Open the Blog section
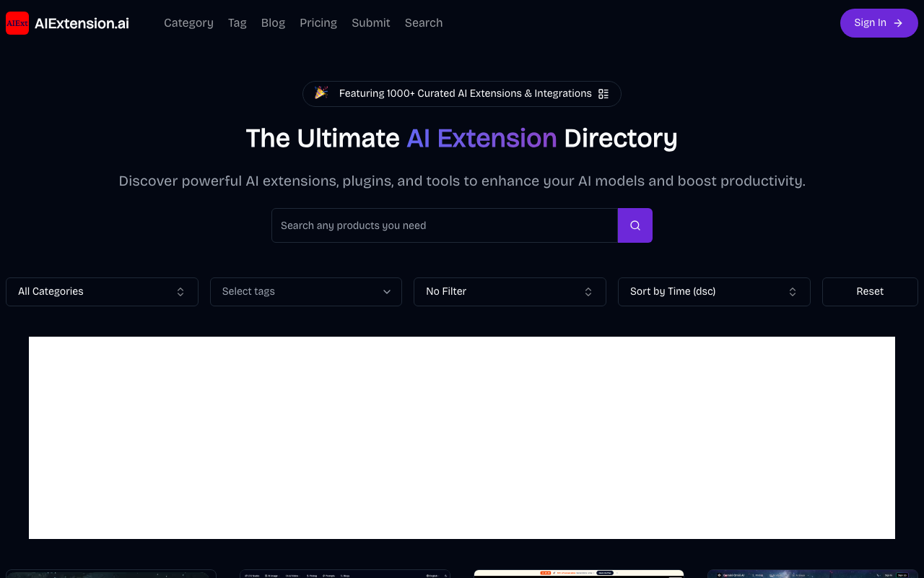 [x=273, y=23]
